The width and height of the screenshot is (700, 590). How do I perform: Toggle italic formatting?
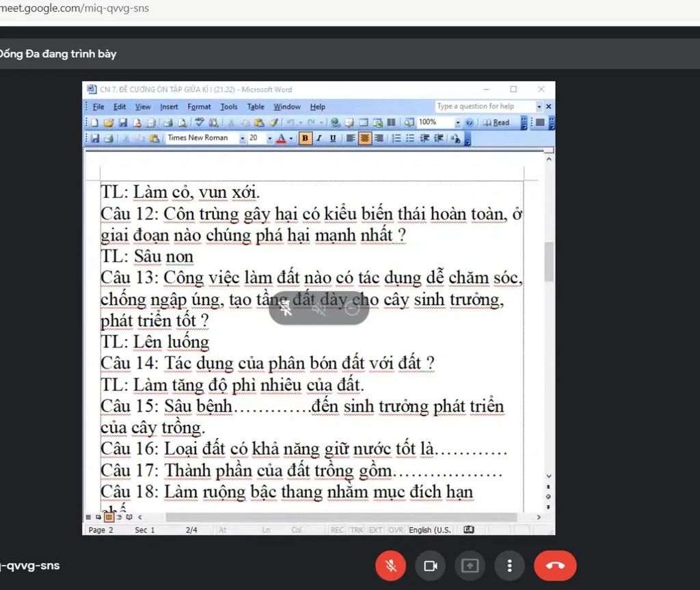(319, 138)
